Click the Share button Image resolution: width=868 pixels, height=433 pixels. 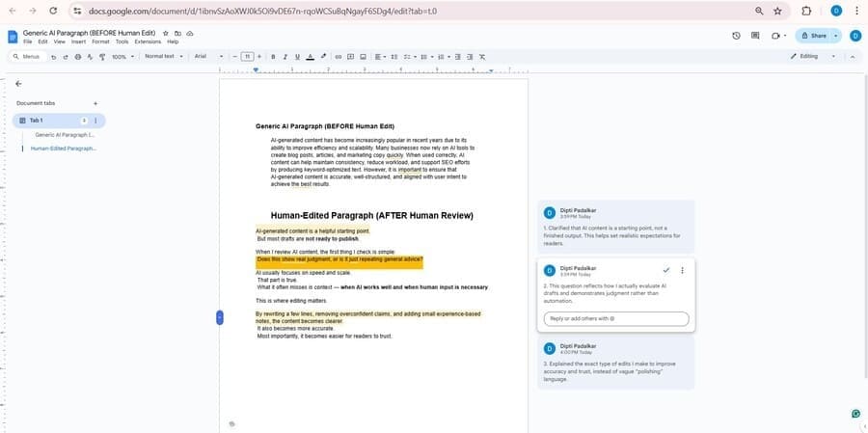814,36
